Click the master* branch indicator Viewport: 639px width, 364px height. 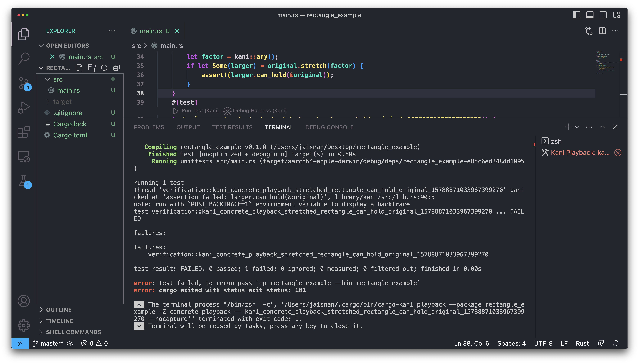coord(48,343)
